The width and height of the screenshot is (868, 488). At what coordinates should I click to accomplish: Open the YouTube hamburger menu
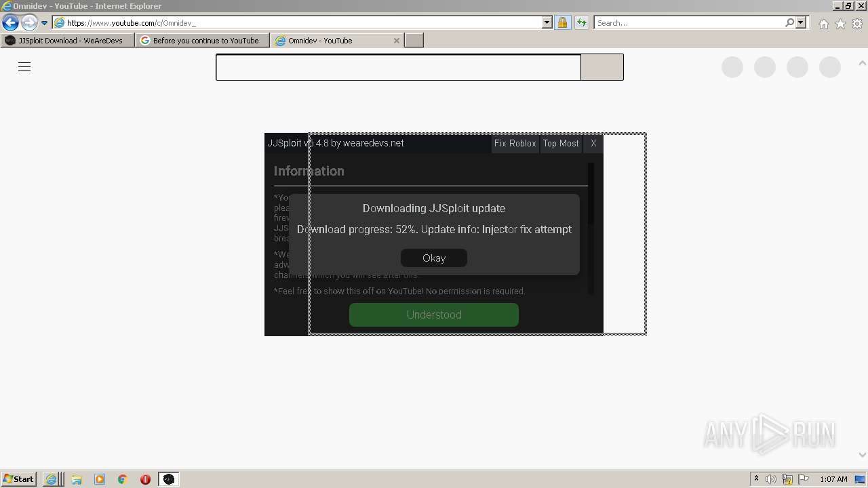(x=24, y=66)
